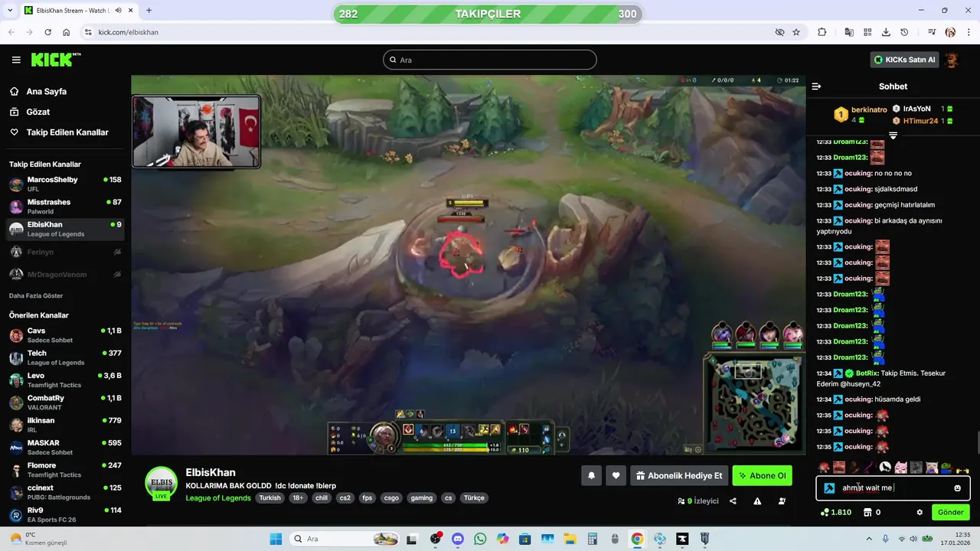
Task: Click Windows Start button
Action: pyautogui.click(x=276, y=539)
